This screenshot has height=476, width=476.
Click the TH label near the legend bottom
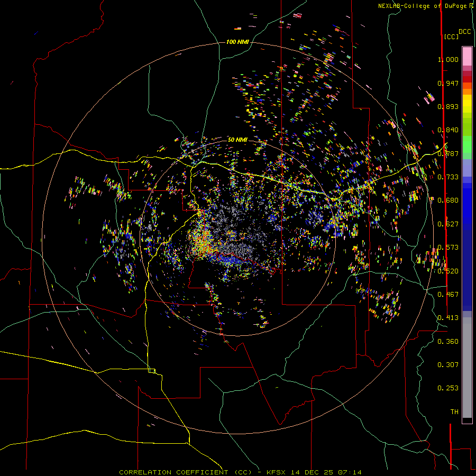click(x=454, y=412)
